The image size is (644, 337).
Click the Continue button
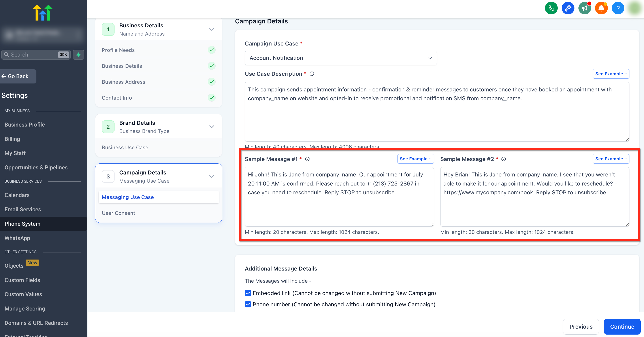click(622, 326)
